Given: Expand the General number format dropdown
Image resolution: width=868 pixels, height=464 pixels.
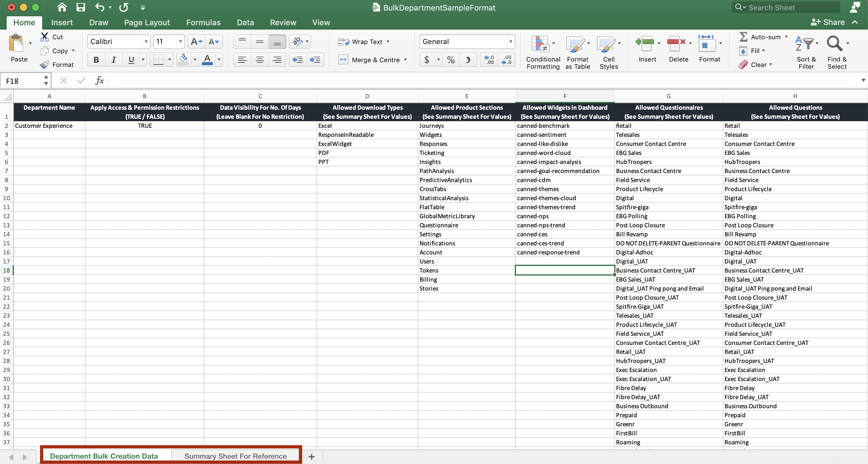Looking at the screenshot, I should (511, 42).
